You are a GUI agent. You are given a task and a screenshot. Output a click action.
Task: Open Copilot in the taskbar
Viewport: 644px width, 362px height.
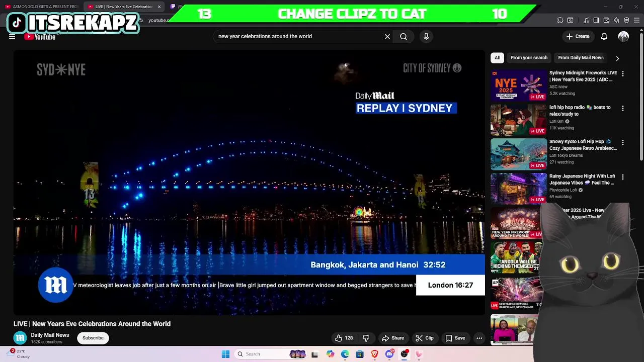pyautogui.click(x=330, y=354)
